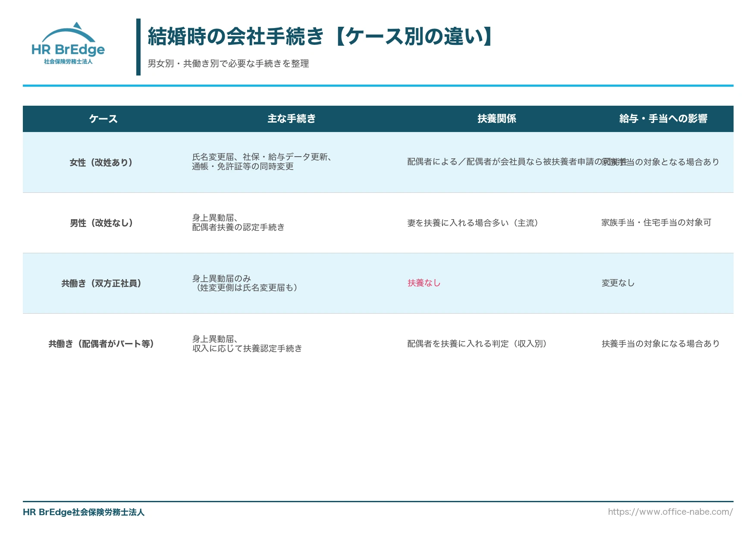Click the footer text HR BrEdge社会保険労務士法人
The width and height of the screenshot is (756, 535).
[84, 512]
